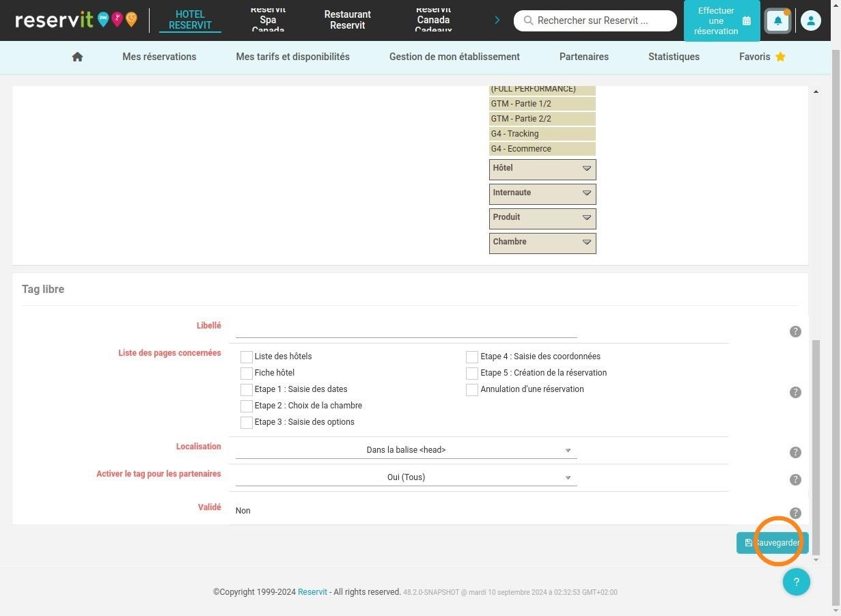Click the page vertical scrollbar thumb
Viewport: 841px width, 616px height.
tap(836, 328)
